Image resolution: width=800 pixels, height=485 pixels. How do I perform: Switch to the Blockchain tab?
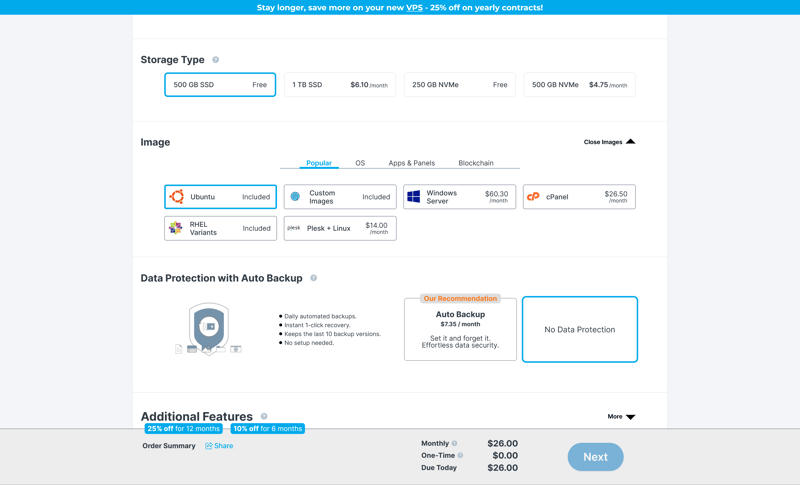tap(476, 163)
